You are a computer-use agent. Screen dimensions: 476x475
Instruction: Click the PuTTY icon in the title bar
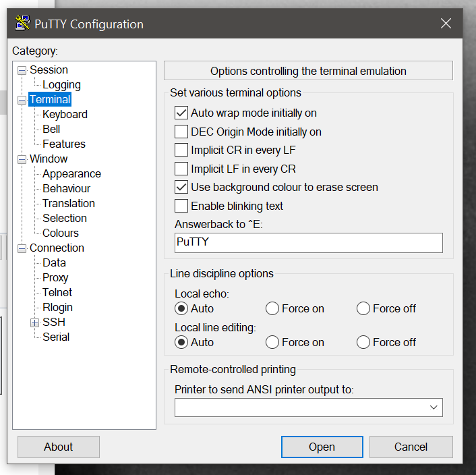(x=23, y=23)
